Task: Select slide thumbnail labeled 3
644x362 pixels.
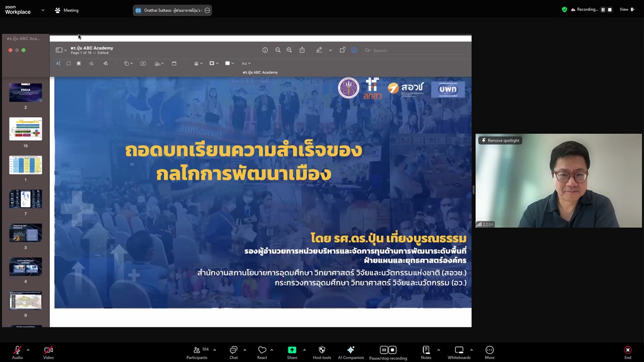Action: click(26, 233)
